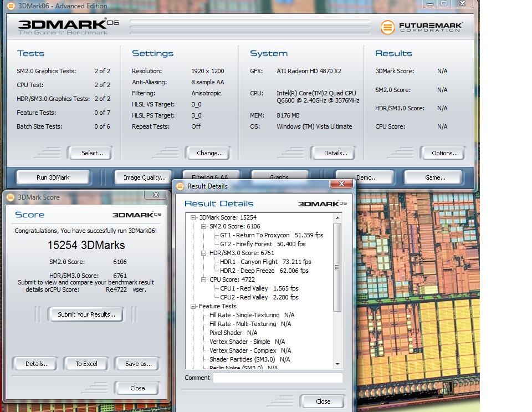Image resolution: width=532 pixels, height=412 pixels.
Task: Click the Futuremark Corporation logo icon
Action: tap(387, 27)
